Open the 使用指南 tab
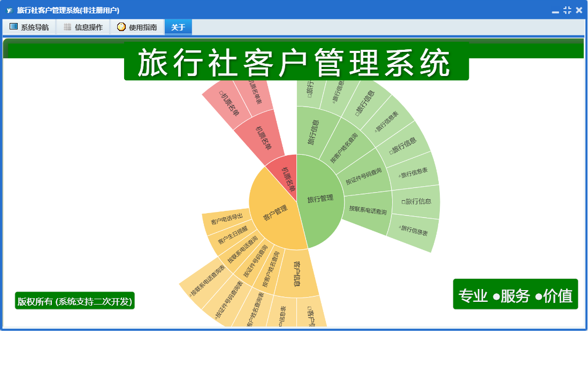Screen dimensions: 588x387 click(138, 27)
